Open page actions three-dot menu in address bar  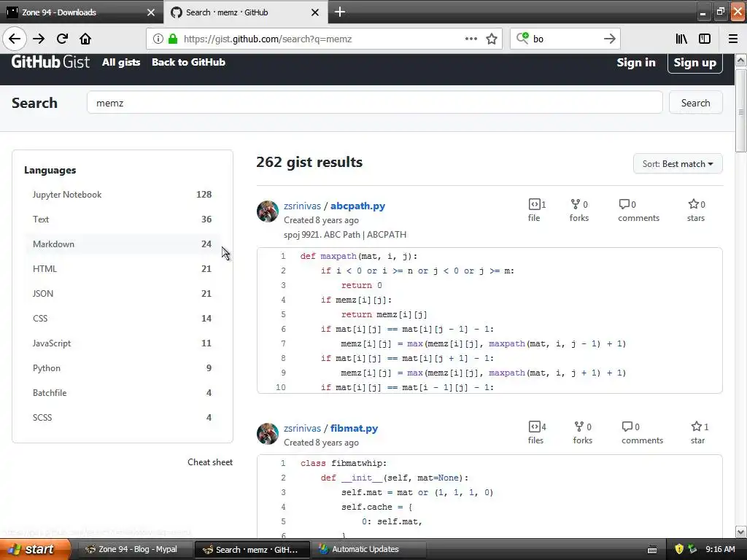[x=471, y=39]
